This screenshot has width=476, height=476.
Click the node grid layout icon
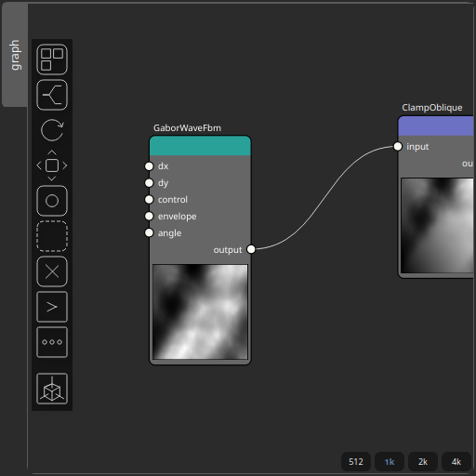(x=52, y=59)
